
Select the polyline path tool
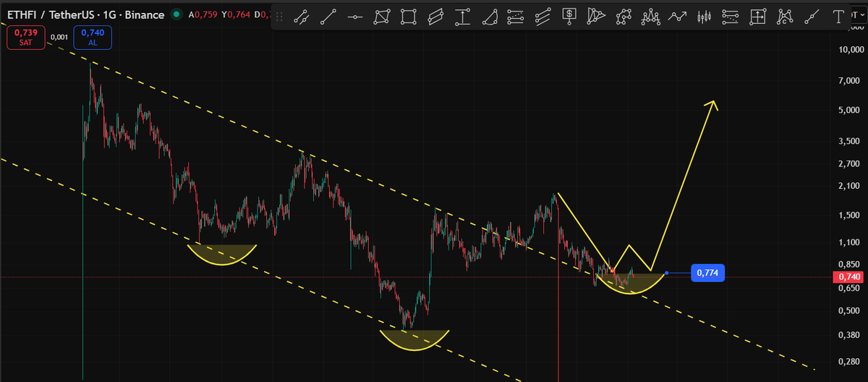[624, 17]
